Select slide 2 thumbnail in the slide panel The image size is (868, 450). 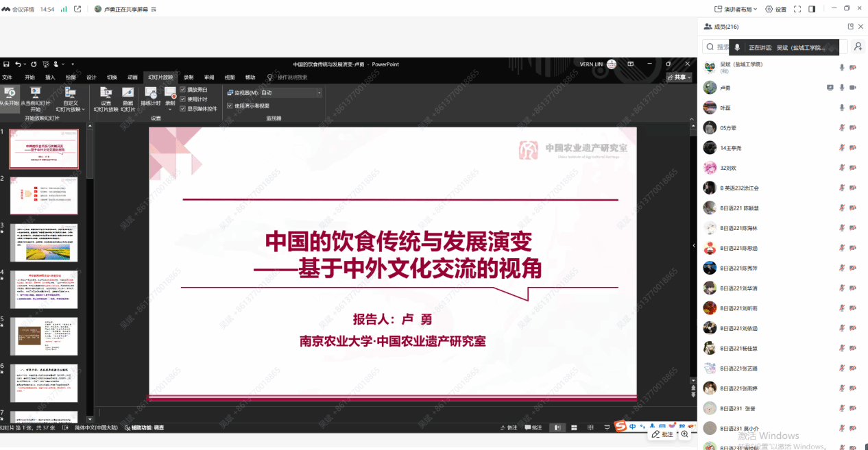(44, 195)
